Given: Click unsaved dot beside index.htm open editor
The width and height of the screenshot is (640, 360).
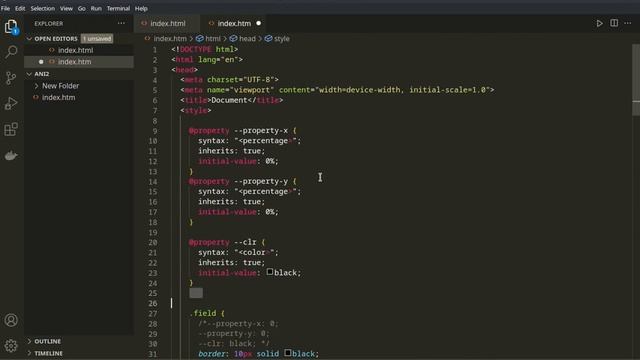Looking at the screenshot, I should 41,62.
